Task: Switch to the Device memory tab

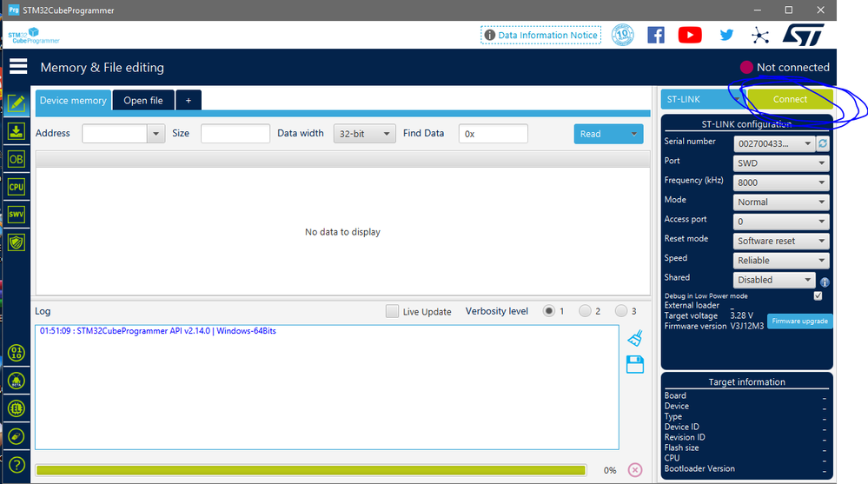Action: click(73, 100)
